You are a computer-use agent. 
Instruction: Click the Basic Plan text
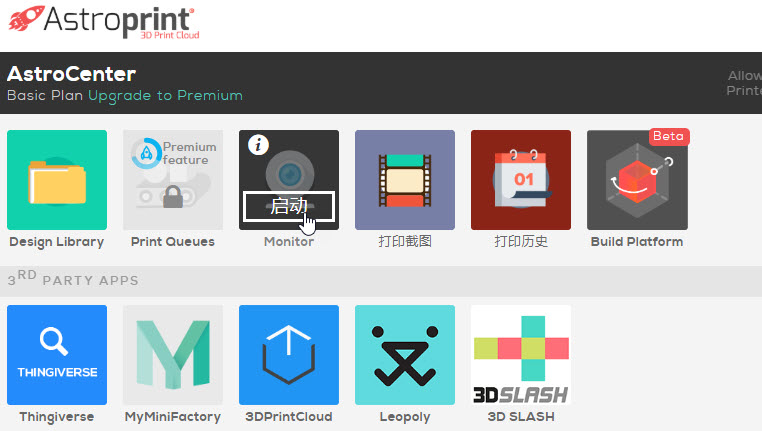pos(45,95)
